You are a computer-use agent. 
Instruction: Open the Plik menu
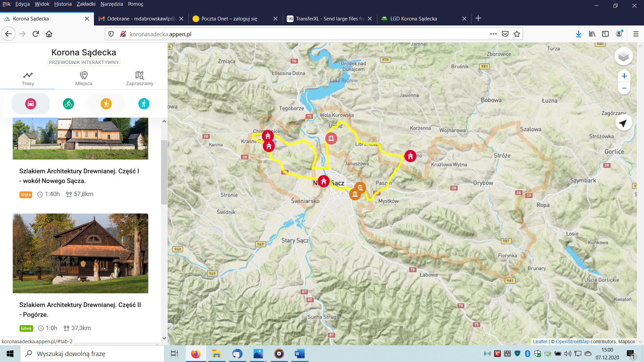tap(7, 4)
